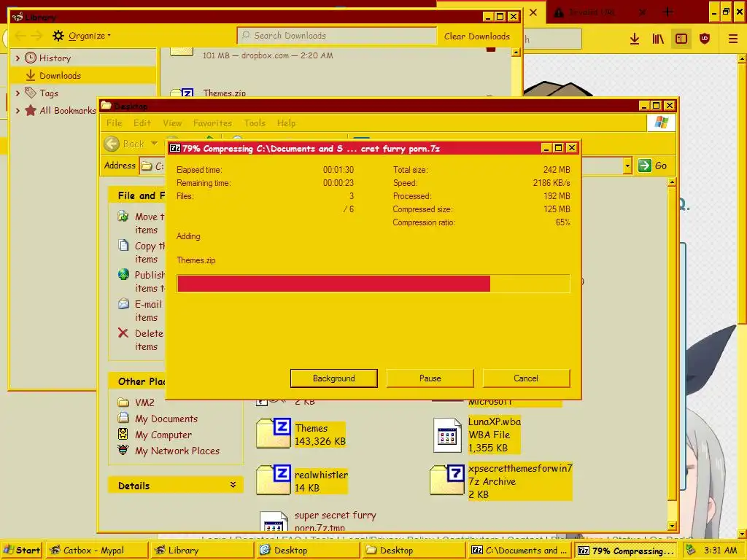Image resolution: width=747 pixels, height=560 pixels.
Task: Expand All Bookmarks tree item
Action: [18, 111]
